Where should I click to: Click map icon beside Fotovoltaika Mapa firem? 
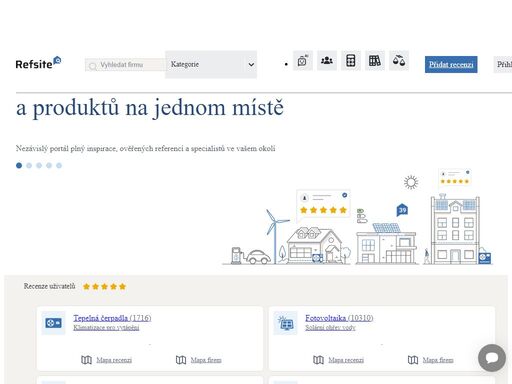point(413,360)
